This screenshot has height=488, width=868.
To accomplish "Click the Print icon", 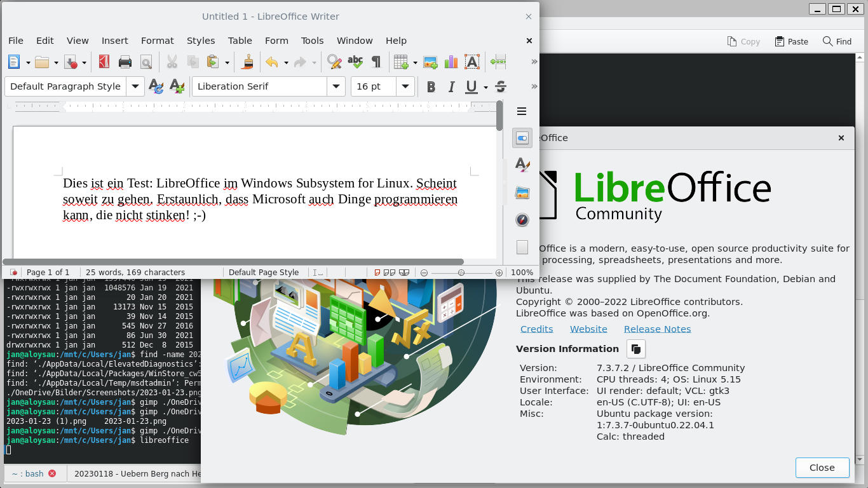I will click(125, 62).
